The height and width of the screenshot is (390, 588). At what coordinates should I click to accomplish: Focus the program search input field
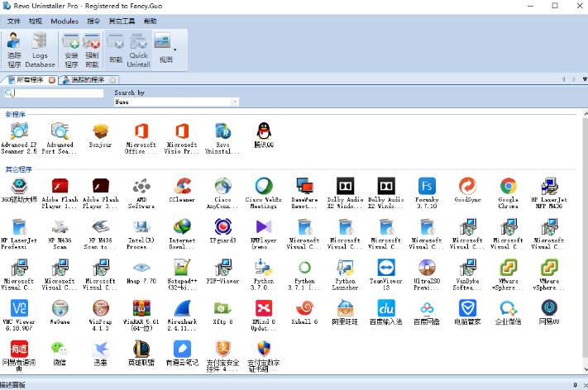[x=59, y=93]
